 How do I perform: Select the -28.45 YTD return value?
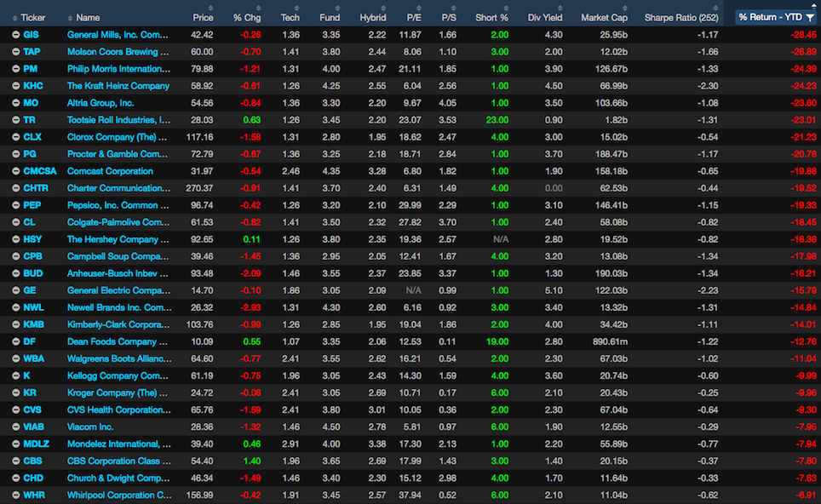tap(803, 35)
